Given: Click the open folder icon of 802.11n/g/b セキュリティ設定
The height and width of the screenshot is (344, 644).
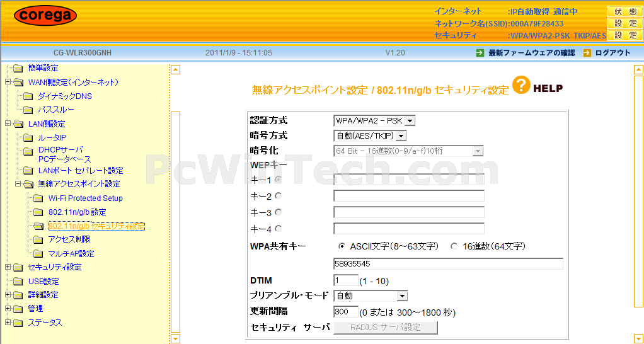Looking at the screenshot, I should (x=38, y=226).
